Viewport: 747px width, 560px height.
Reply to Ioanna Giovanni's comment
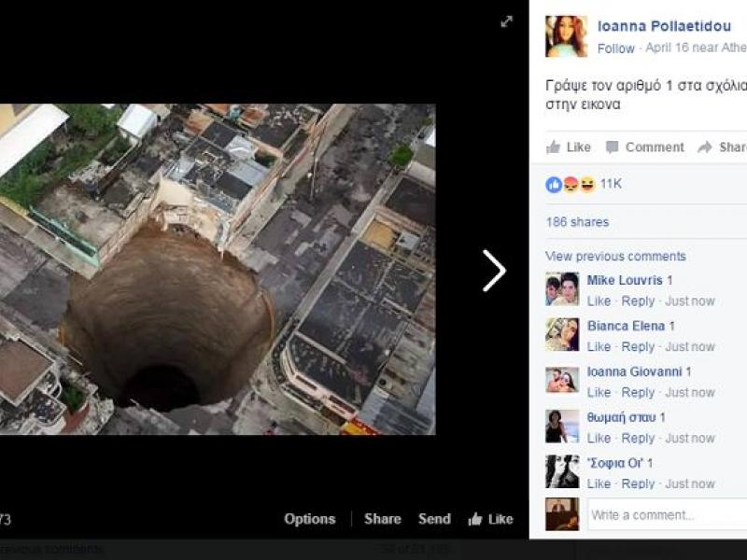click(x=638, y=392)
